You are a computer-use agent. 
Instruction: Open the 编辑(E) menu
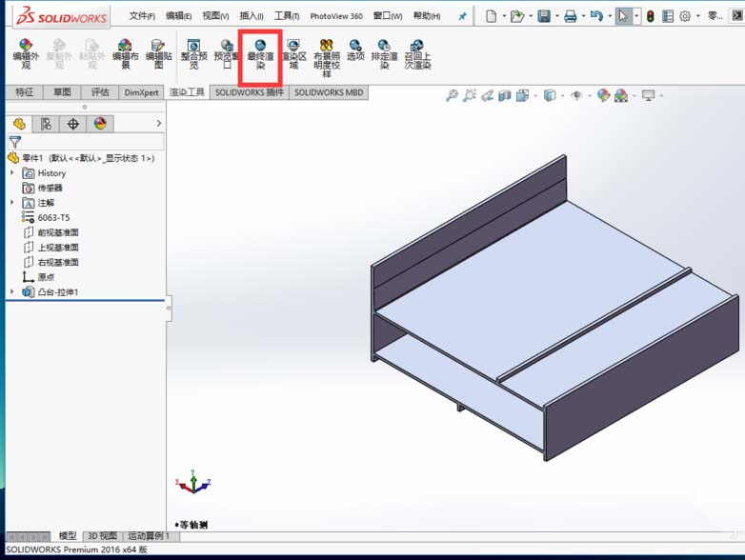click(x=179, y=16)
